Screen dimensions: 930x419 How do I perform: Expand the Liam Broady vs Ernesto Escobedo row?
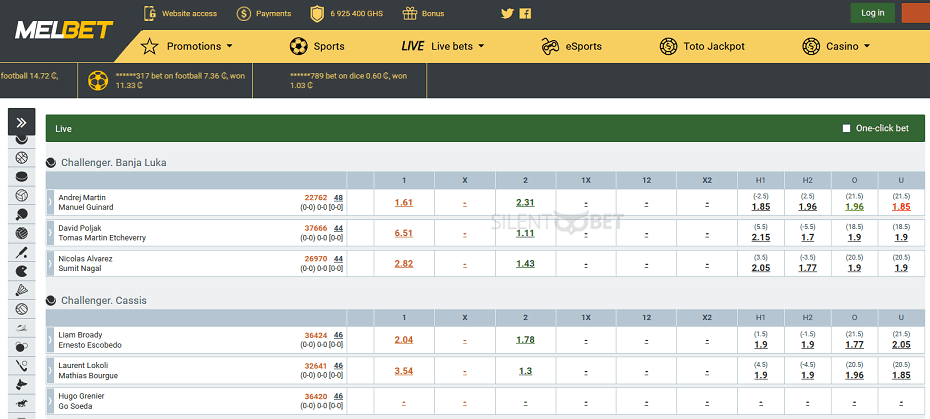click(x=50, y=340)
